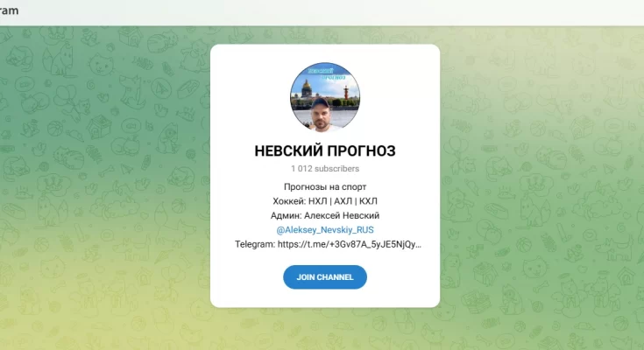Click the Прогнозы на спорт description line
644x350 pixels.
325,186
